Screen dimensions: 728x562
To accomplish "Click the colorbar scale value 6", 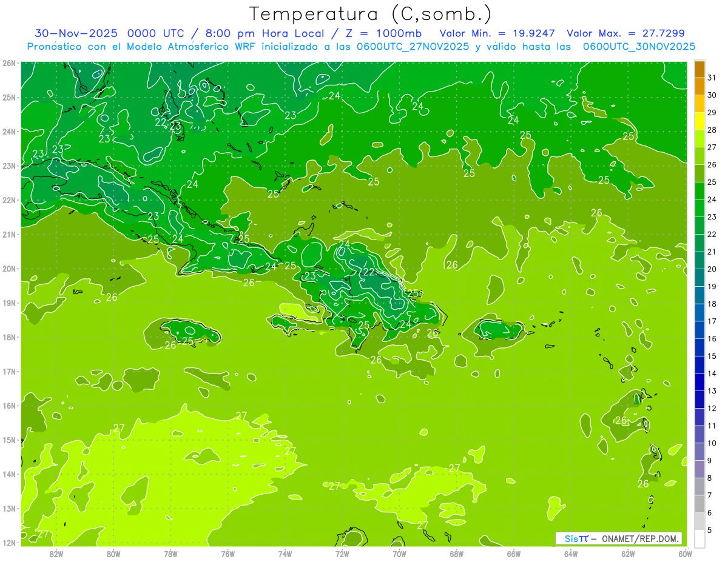I will (710, 513).
